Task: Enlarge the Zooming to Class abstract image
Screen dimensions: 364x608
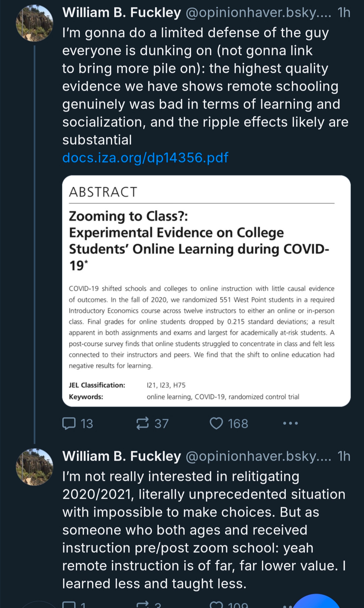Action: (206, 291)
